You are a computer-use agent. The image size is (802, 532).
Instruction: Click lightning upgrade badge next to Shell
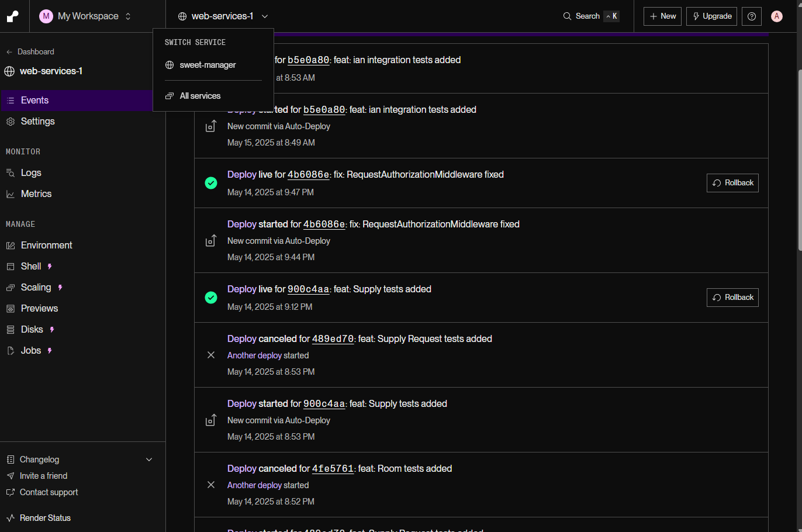[50, 267]
